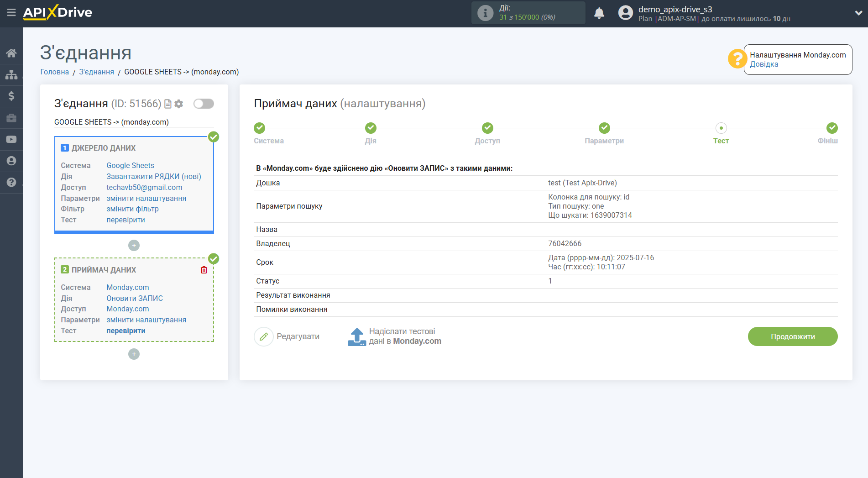Screen dimensions: 868x478
Task: Open help question sidebar icon
Action: [11, 182]
